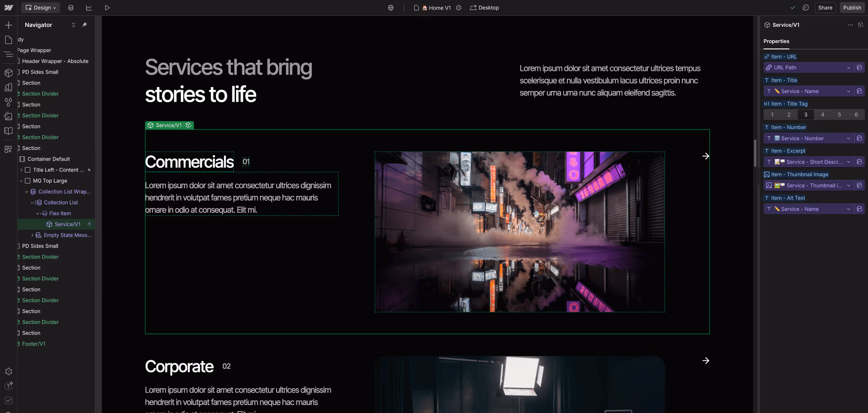Switch to the Properties tab
Screen dimensions: 868x413
pyautogui.click(x=776, y=41)
